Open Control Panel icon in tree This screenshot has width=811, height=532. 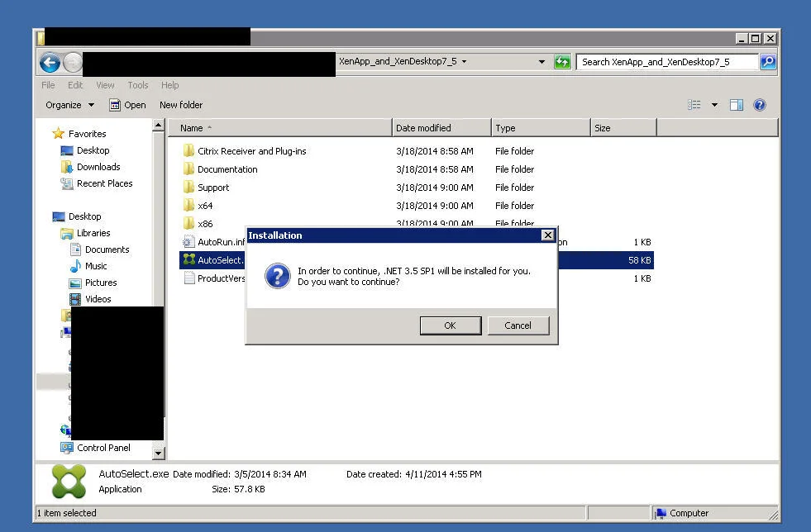tap(67, 448)
